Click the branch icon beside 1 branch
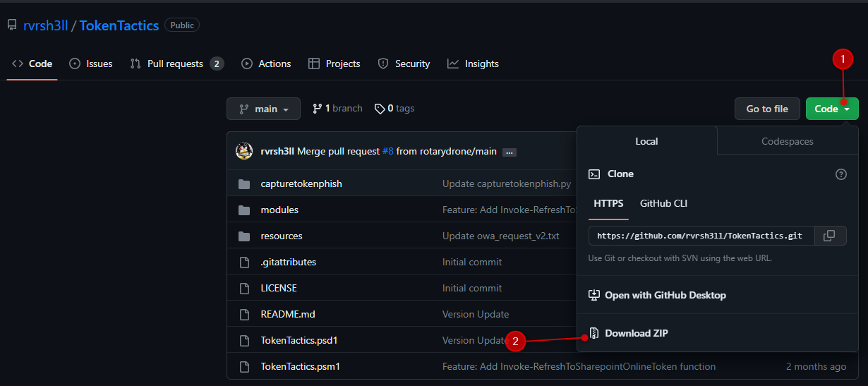Image resolution: width=868 pixels, height=386 pixels. tap(318, 109)
